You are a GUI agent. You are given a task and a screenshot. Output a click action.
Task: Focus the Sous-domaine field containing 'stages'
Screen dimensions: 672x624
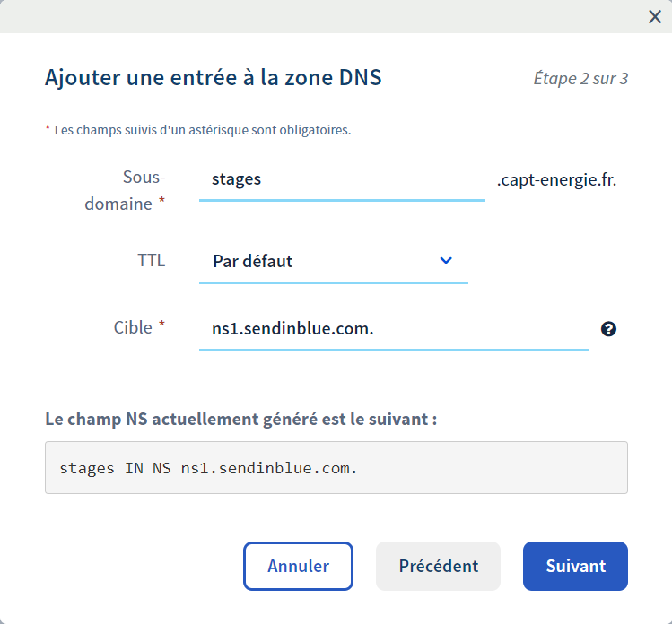[x=341, y=179]
